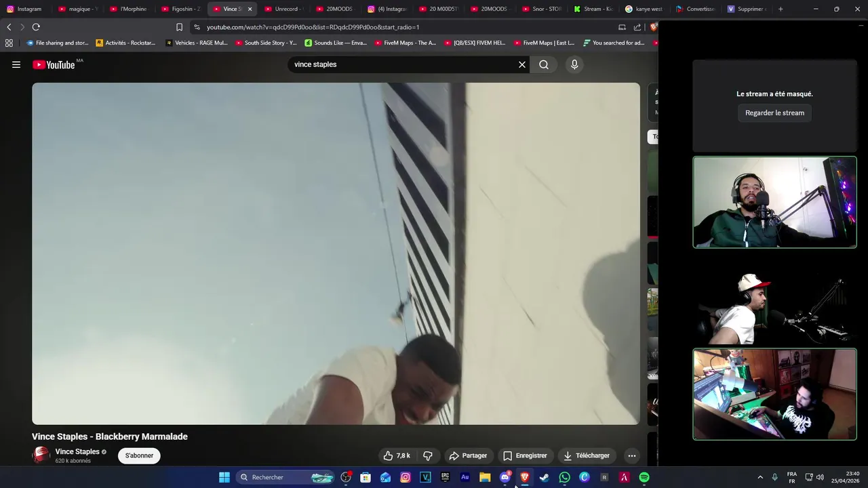Open 'Sounds Like — Enva...' bookmark
The height and width of the screenshot is (488, 868).
pos(336,43)
